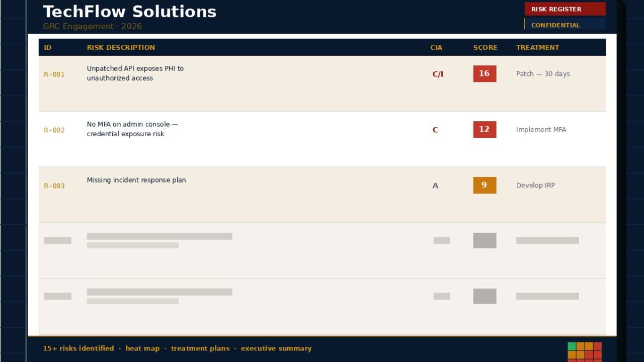Screen dimensions: 644x362
Task: Click risk ID R-001
Action: (54, 74)
